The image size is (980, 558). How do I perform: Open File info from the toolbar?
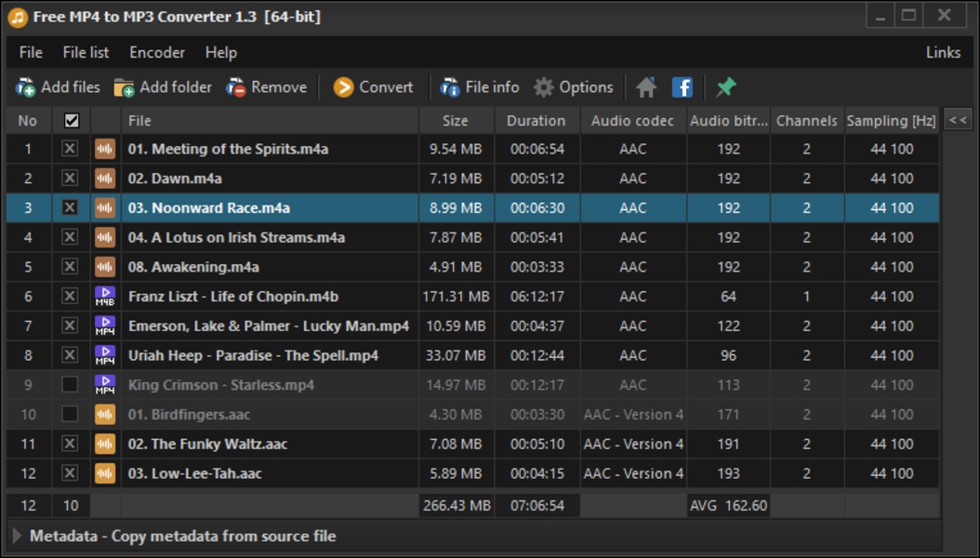pos(450,87)
